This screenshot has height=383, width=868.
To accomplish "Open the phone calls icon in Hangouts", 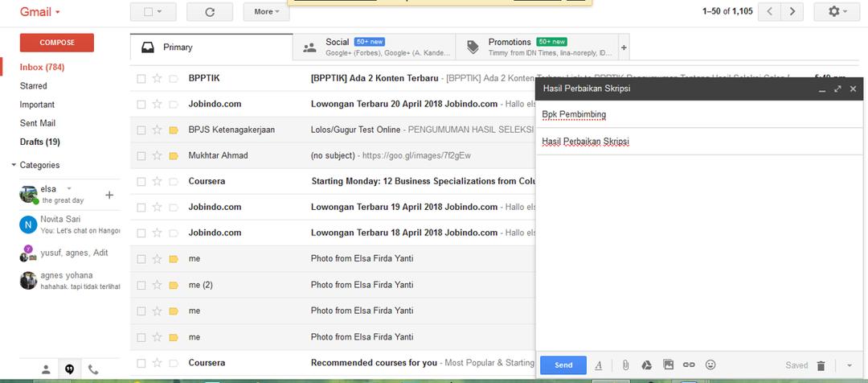I will click(x=93, y=369).
